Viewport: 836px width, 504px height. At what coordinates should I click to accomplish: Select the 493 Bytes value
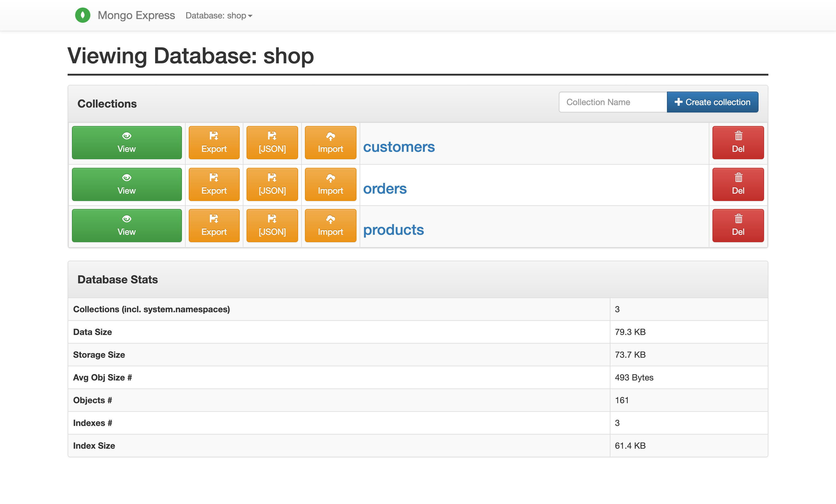click(x=634, y=377)
